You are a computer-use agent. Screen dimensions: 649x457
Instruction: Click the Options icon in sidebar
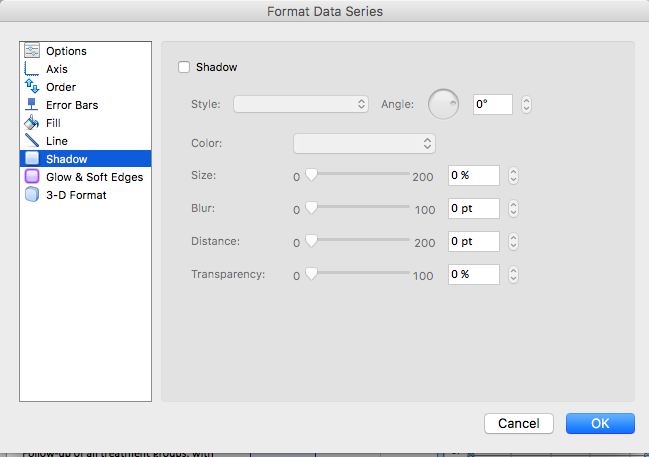click(x=31, y=51)
